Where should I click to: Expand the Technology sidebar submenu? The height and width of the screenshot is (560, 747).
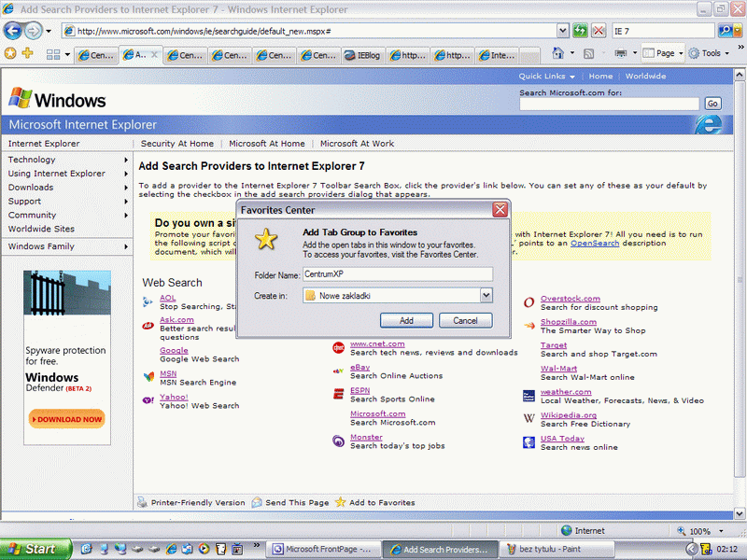pyautogui.click(x=67, y=160)
